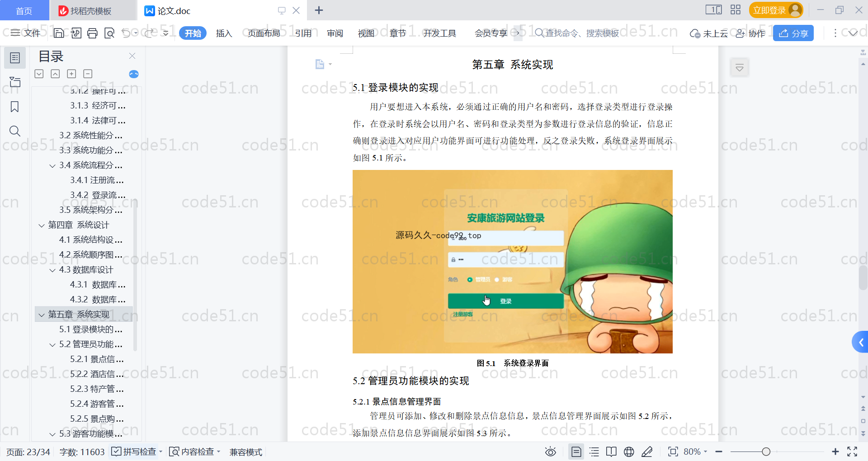Screen dimensions: 868x461
Task: Click the grid apps icon in the title bar
Action: (x=736, y=10)
